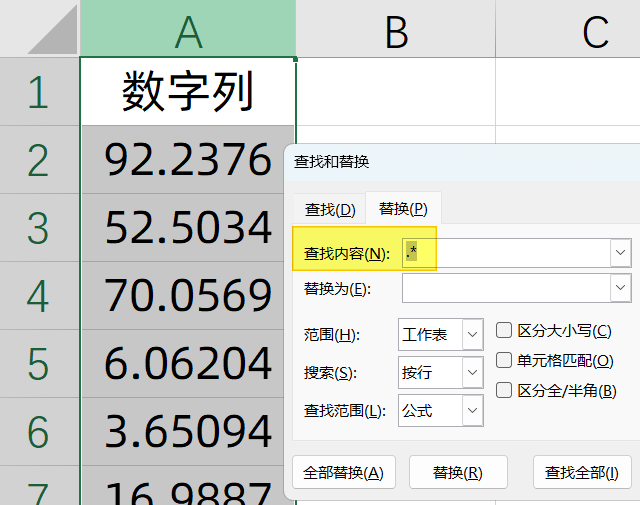Select column C header
This screenshot has height=505, width=640.
coord(568,29)
